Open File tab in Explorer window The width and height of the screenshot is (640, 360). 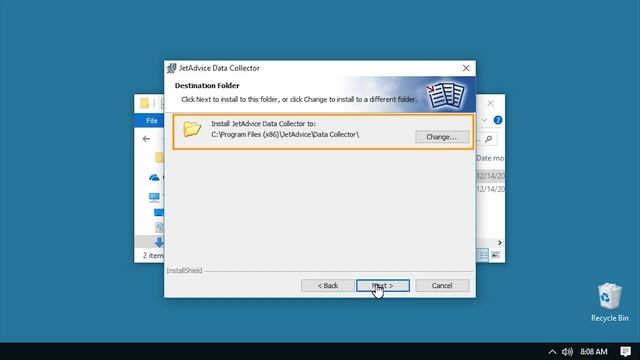(x=150, y=120)
